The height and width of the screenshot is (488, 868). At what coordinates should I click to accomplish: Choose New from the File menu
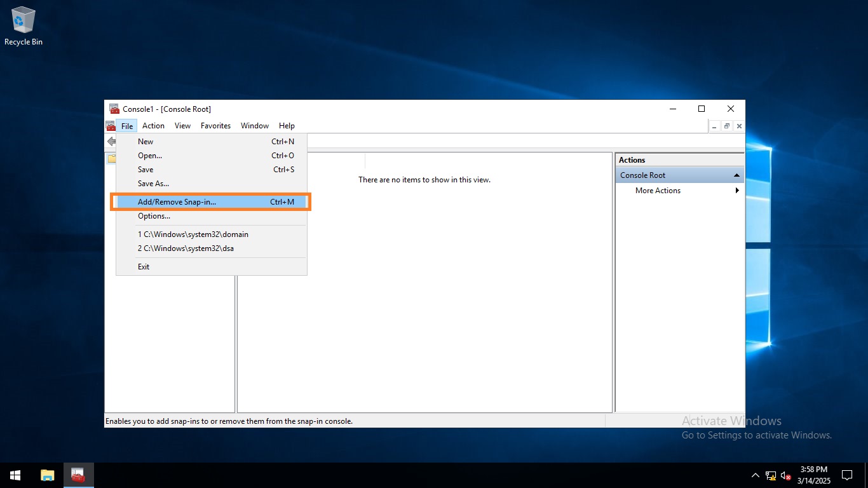tap(212, 142)
